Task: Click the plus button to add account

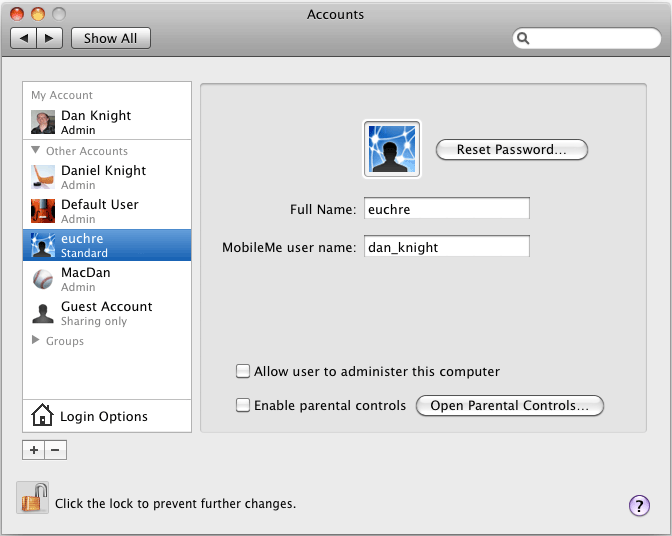Action: pos(33,450)
